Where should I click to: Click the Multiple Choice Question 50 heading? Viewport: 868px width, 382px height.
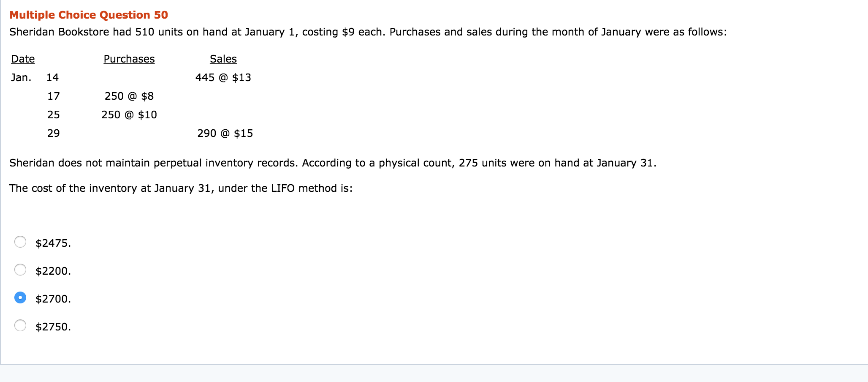point(88,14)
